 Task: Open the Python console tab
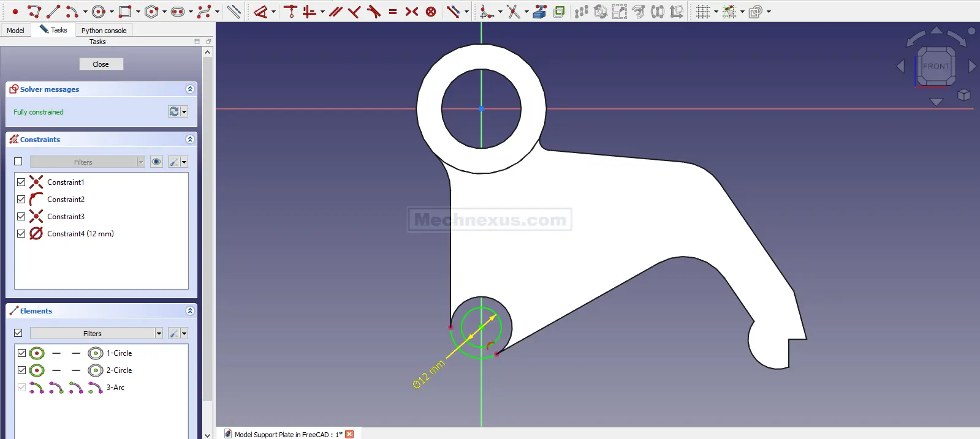[104, 30]
